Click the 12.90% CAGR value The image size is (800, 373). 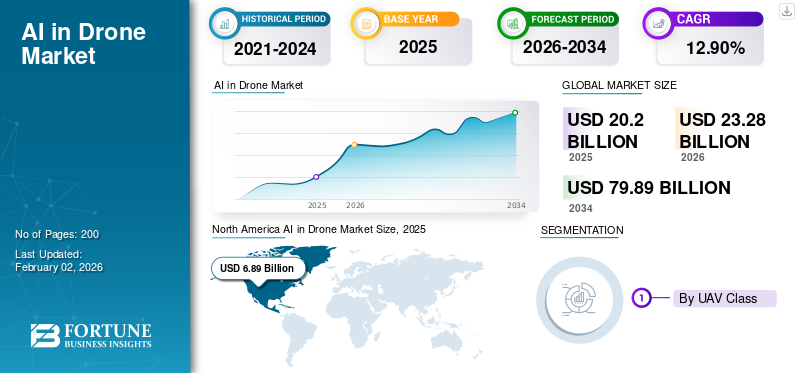tap(715, 48)
